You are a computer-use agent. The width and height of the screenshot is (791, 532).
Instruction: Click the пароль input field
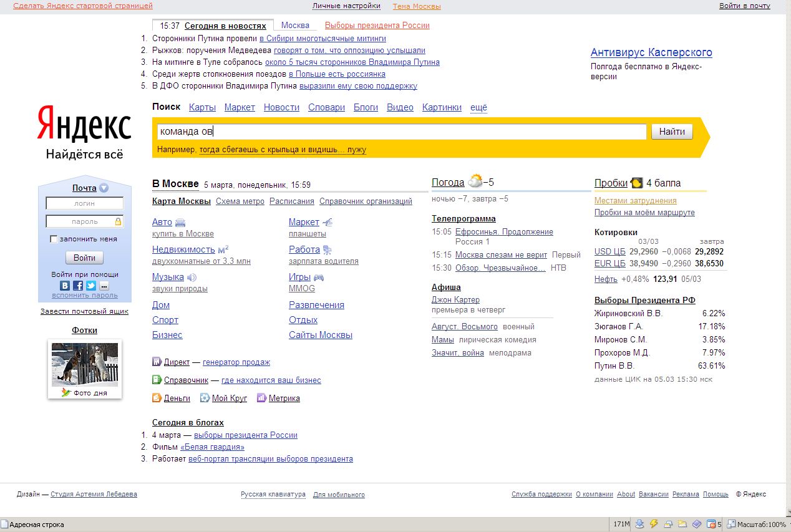click(84, 221)
